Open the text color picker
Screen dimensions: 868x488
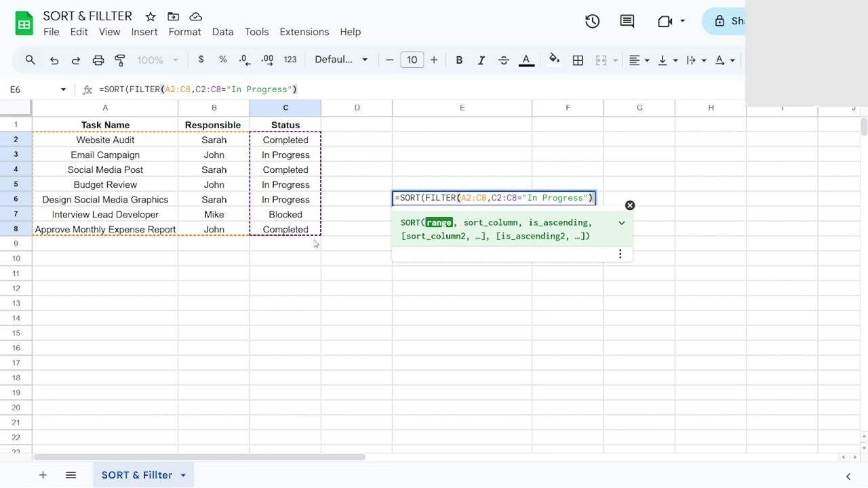pos(526,60)
